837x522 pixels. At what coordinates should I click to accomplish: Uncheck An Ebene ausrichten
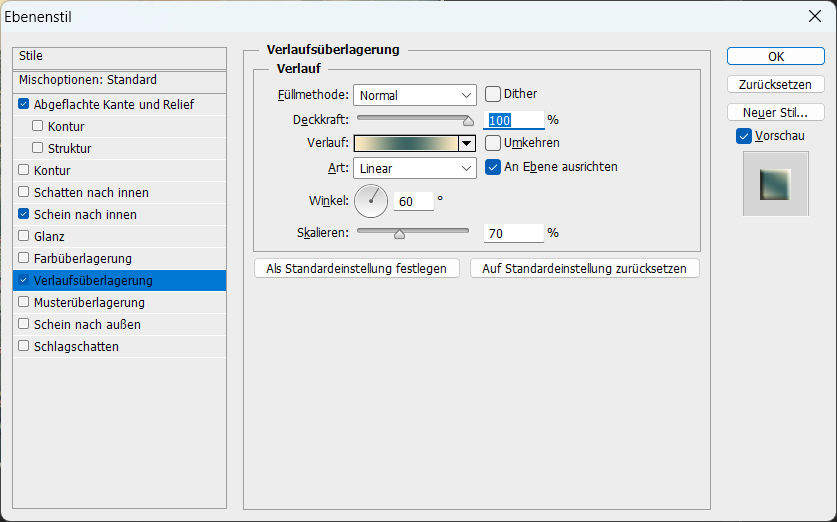pos(493,167)
